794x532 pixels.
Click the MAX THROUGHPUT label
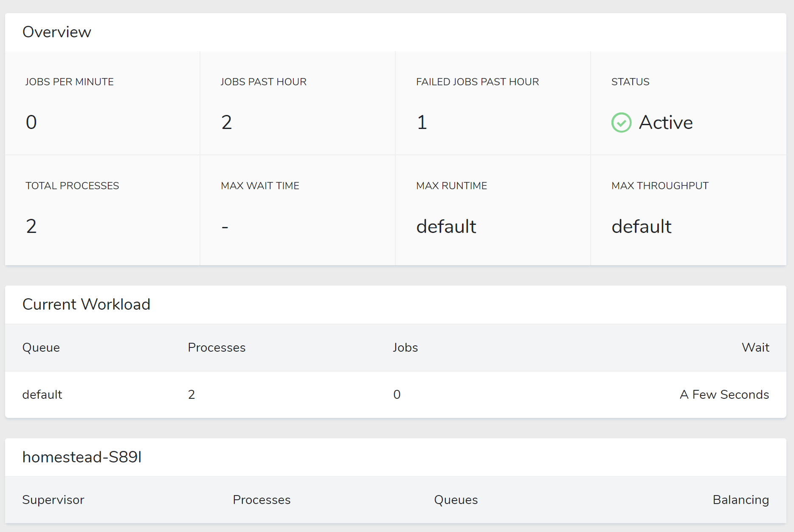pos(660,186)
